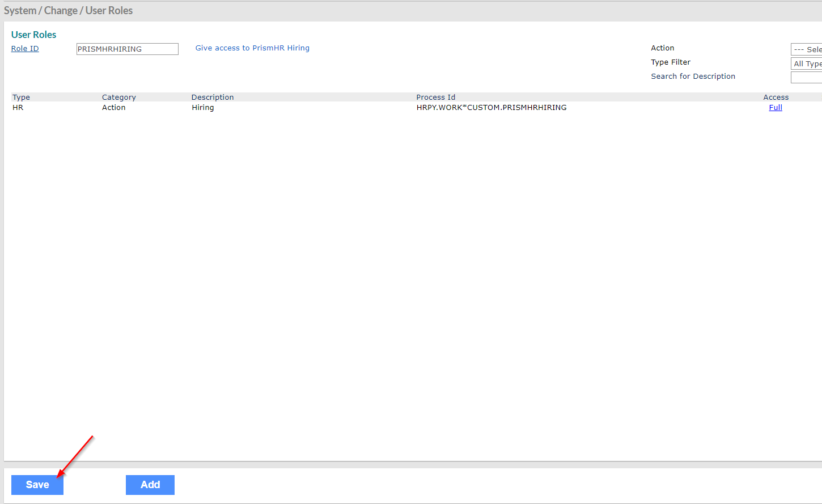Open the Role ID lookup link
822x504 pixels.
tap(25, 49)
